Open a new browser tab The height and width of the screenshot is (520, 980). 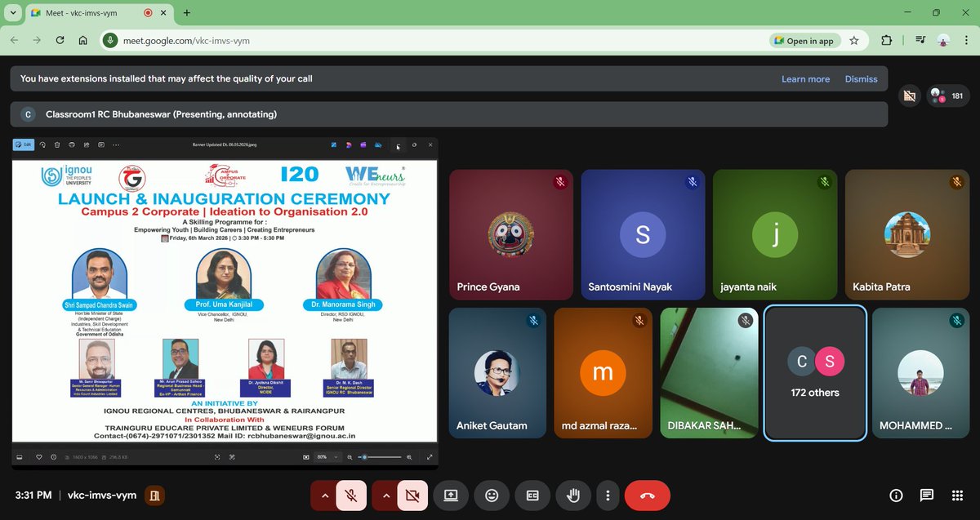click(x=187, y=13)
